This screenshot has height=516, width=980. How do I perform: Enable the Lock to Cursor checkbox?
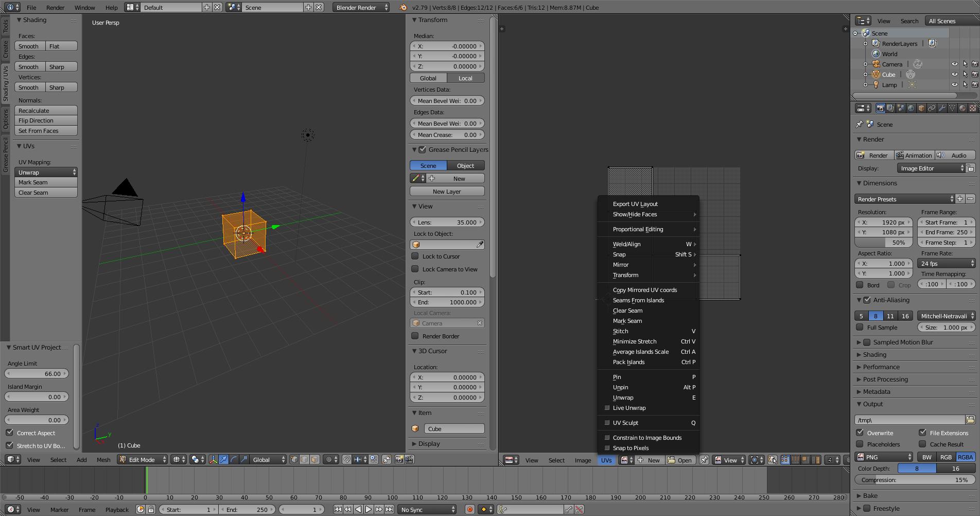(x=415, y=256)
